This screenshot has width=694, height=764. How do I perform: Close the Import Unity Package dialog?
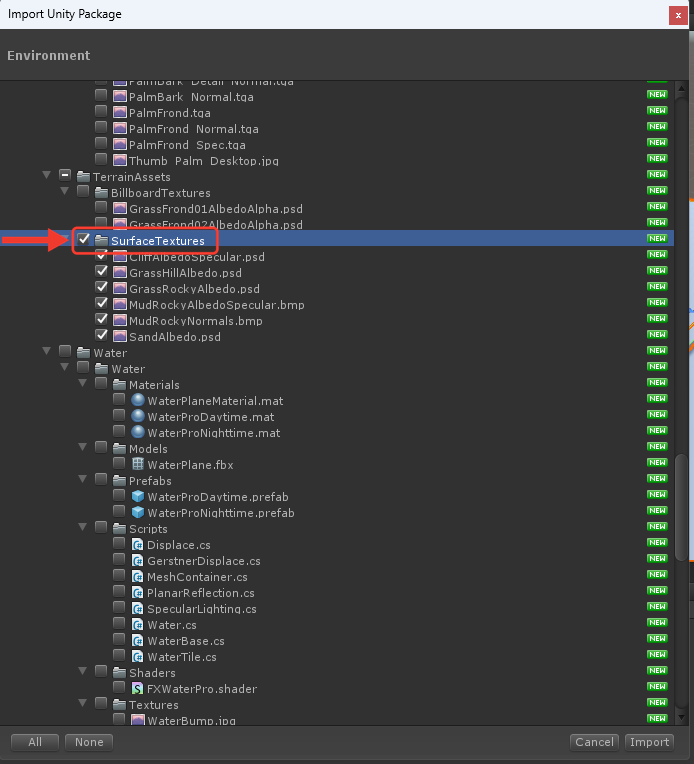click(678, 16)
